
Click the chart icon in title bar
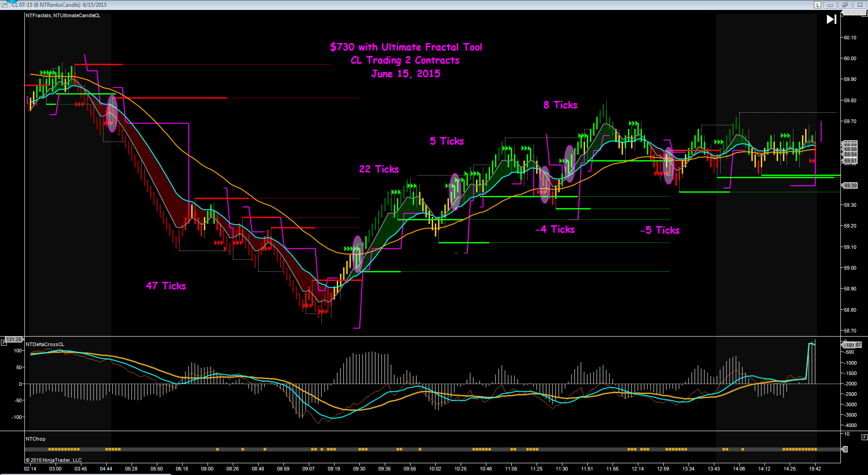(5, 4)
